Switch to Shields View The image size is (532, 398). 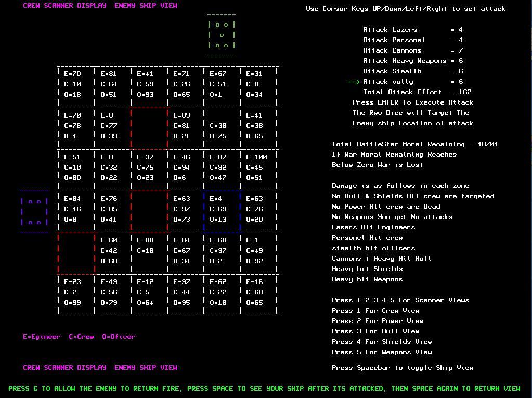click(382, 342)
